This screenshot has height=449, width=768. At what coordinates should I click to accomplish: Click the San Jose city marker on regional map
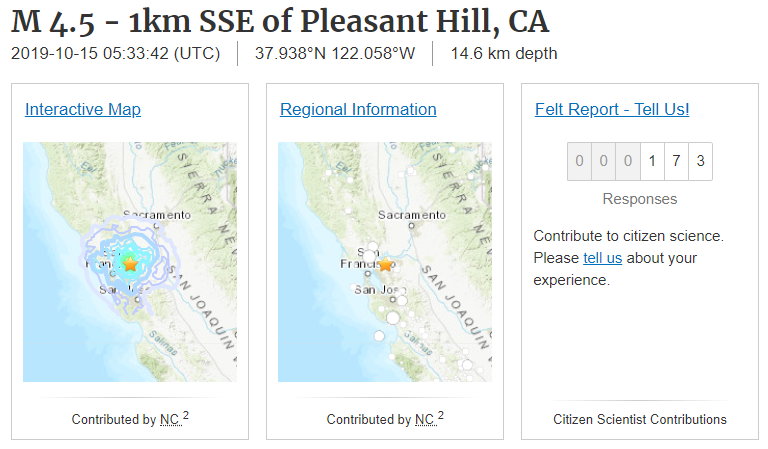[x=393, y=299]
